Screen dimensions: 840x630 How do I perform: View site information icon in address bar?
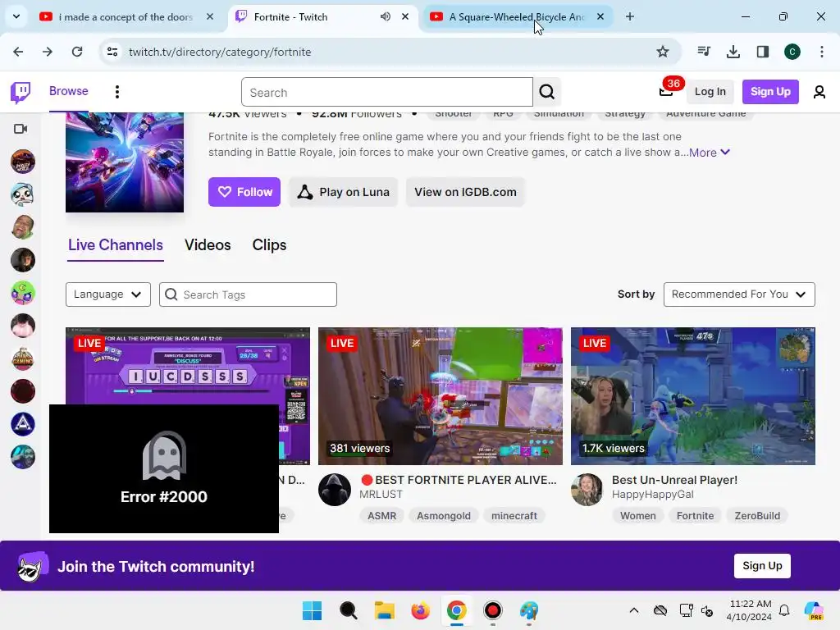pyautogui.click(x=112, y=52)
